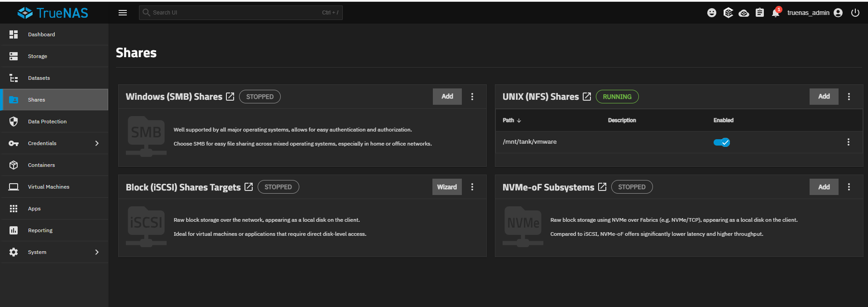Click the NVMe-oF STOPPED status badge
Screen dimensions: 868x307
tap(632, 187)
